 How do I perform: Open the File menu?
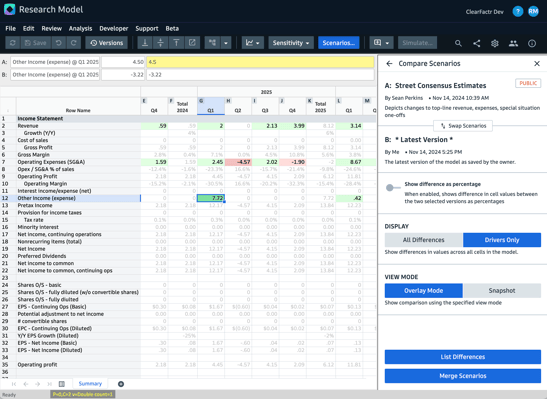[10, 29]
